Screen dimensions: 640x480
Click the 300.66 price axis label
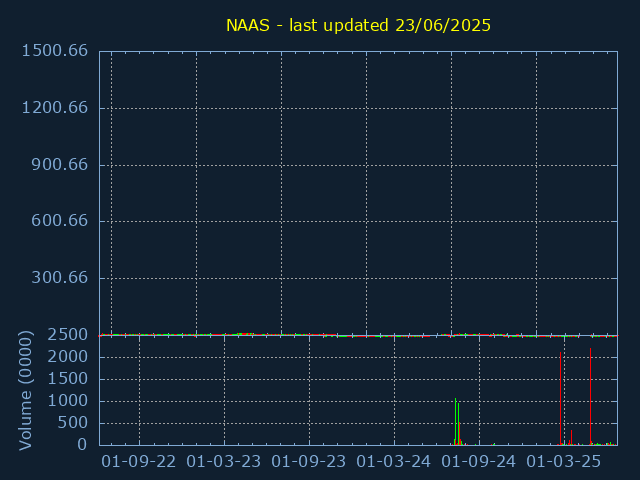click(x=60, y=278)
